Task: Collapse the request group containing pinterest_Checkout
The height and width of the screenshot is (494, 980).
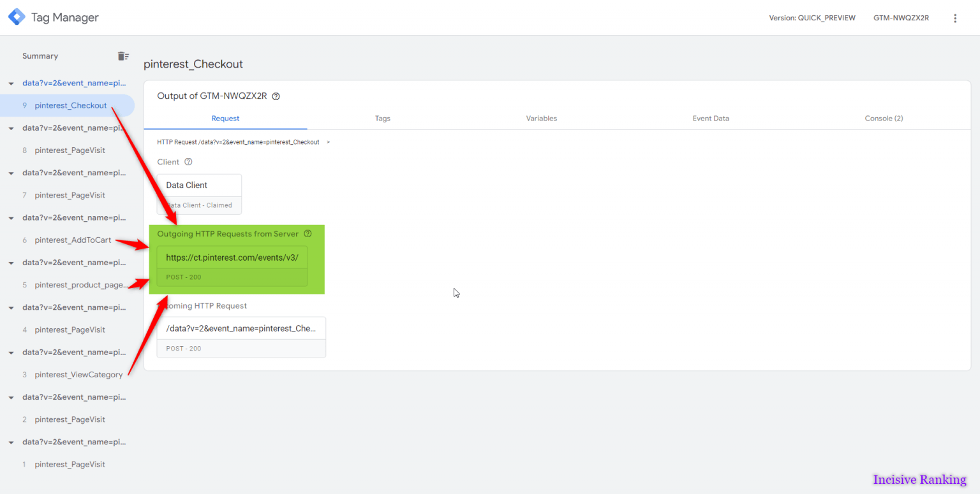Action: coord(10,83)
